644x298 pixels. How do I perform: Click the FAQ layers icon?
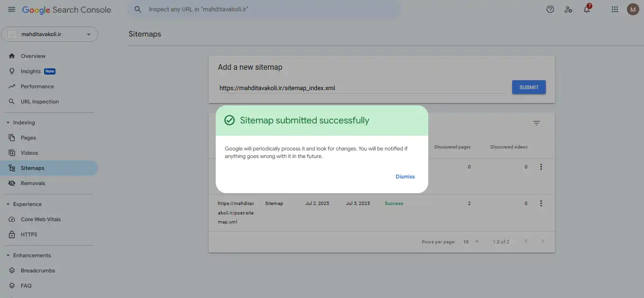(12, 286)
